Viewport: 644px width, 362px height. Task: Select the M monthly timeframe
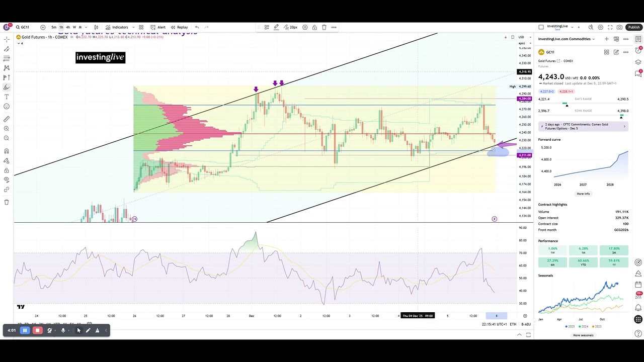tap(80, 27)
